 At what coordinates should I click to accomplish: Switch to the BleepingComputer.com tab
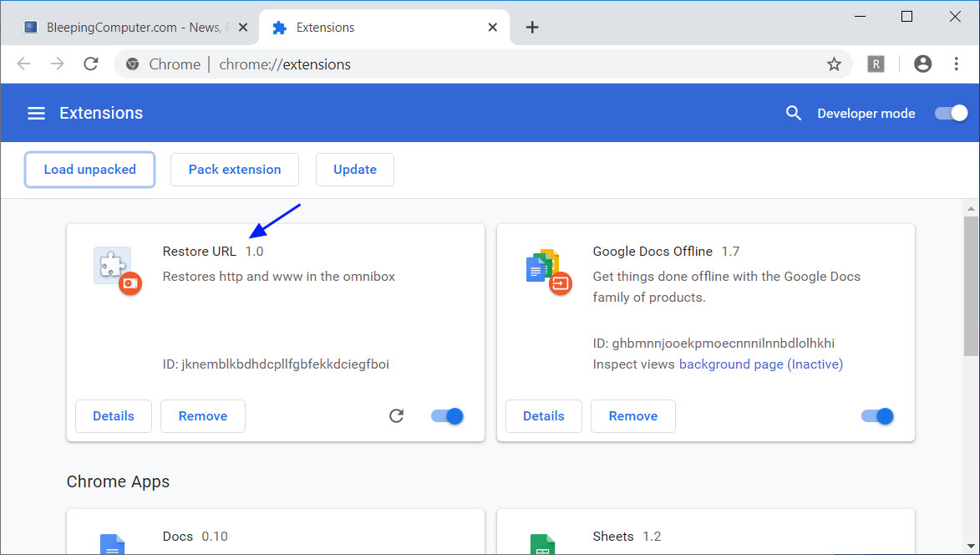[125, 26]
